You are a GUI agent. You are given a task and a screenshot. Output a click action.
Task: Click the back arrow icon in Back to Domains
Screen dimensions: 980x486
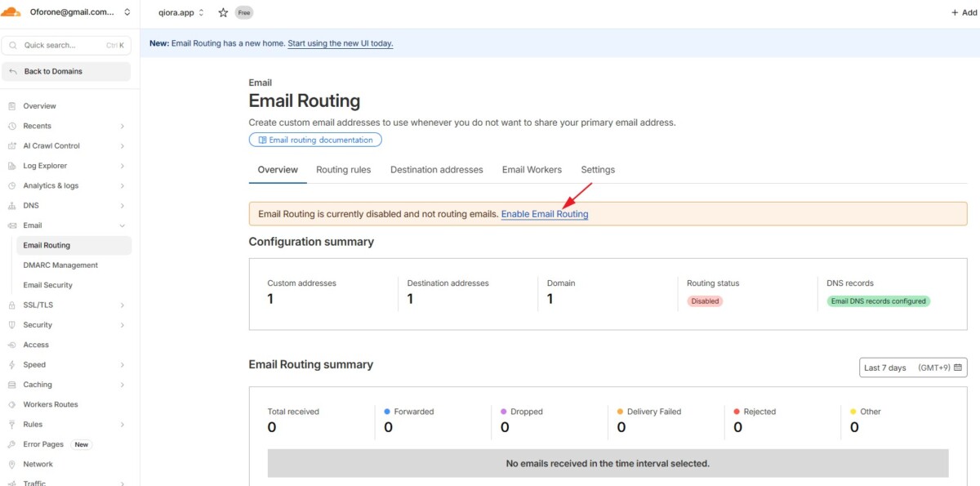tap(13, 72)
